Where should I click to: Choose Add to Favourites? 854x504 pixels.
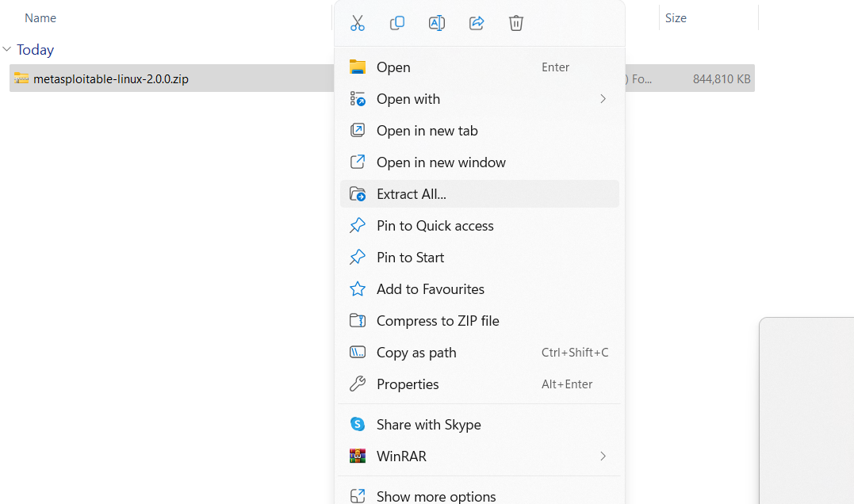click(x=479, y=289)
